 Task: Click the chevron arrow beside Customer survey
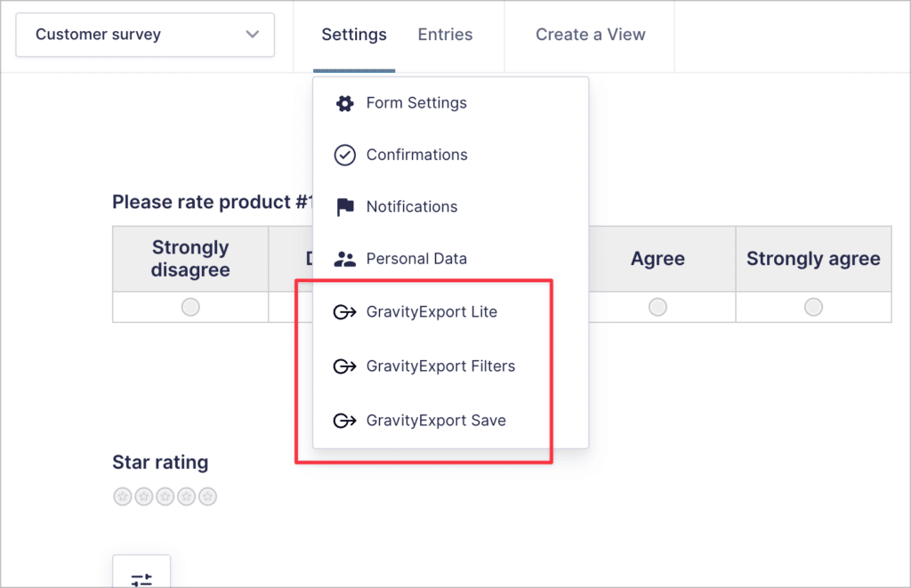coord(252,35)
